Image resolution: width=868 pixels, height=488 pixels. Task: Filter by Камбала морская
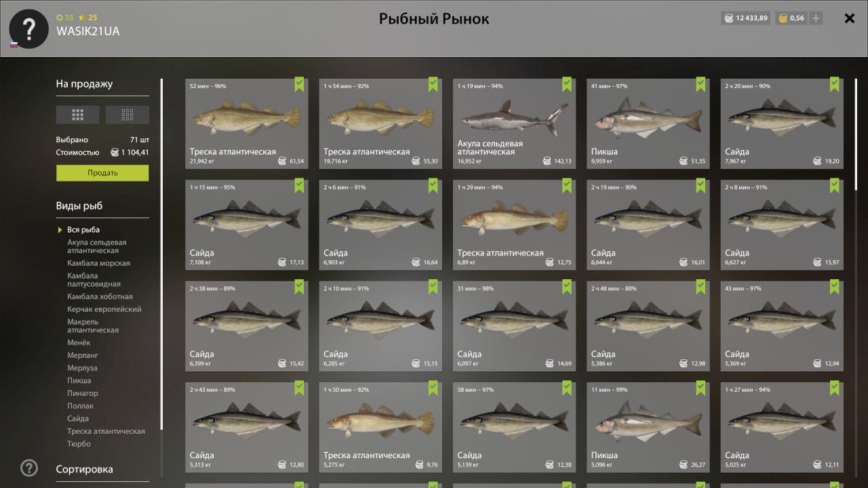[98, 263]
